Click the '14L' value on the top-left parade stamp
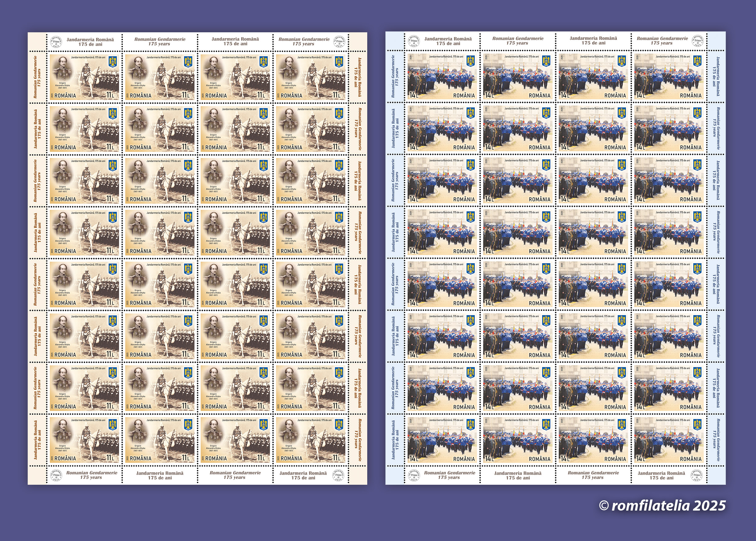 pyautogui.click(x=414, y=95)
